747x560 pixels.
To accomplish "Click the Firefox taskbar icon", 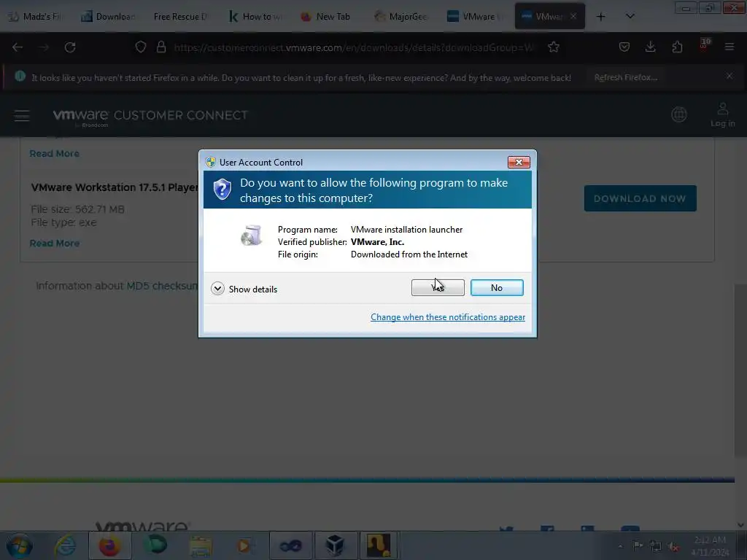I will click(109, 545).
